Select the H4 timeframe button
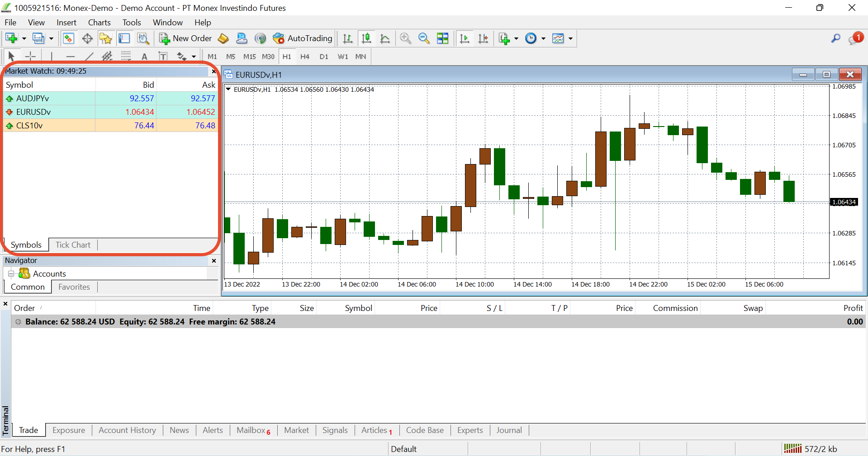 click(x=305, y=56)
